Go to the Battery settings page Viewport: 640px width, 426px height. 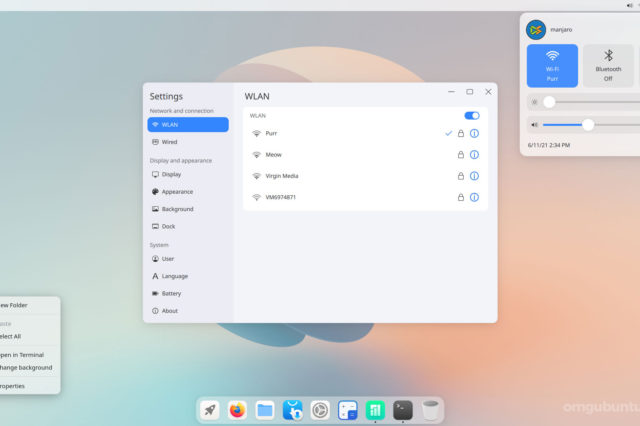pyautogui.click(x=171, y=293)
